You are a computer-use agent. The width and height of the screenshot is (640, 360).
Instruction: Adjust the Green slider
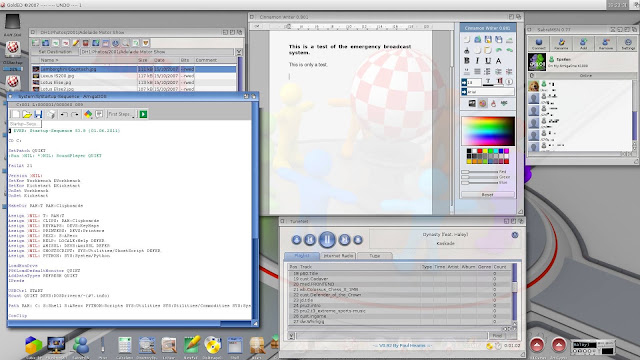[x=480, y=178]
